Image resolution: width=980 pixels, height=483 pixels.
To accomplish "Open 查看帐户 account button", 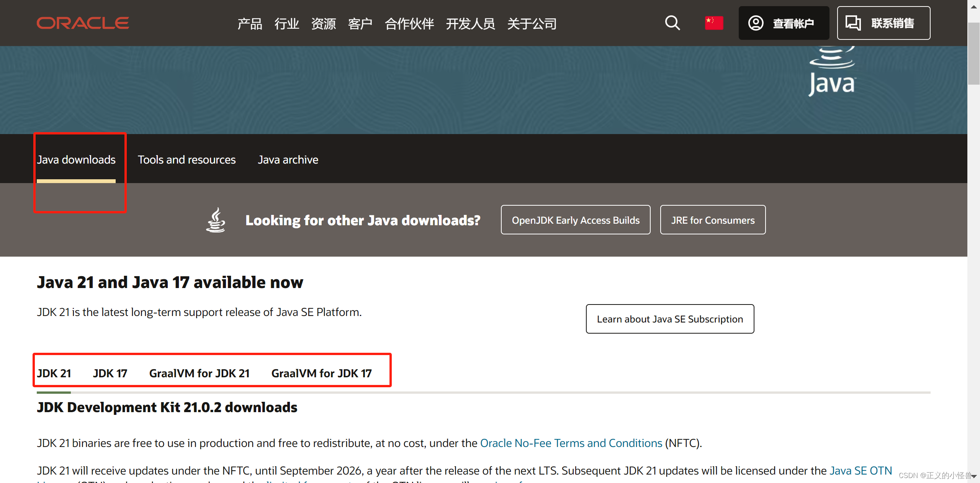I will [x=784, y=23].
